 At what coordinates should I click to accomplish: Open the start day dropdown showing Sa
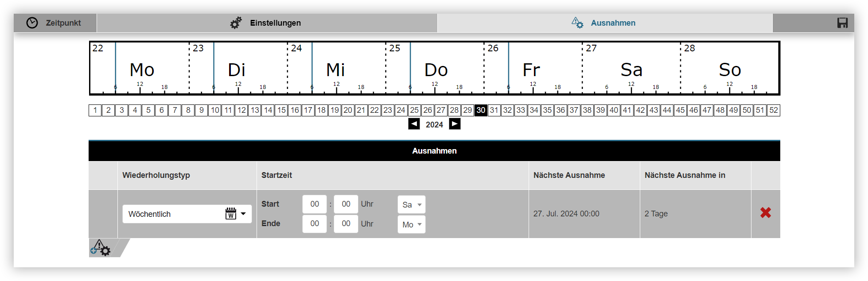pyautogui.click(x=411, y=204)
